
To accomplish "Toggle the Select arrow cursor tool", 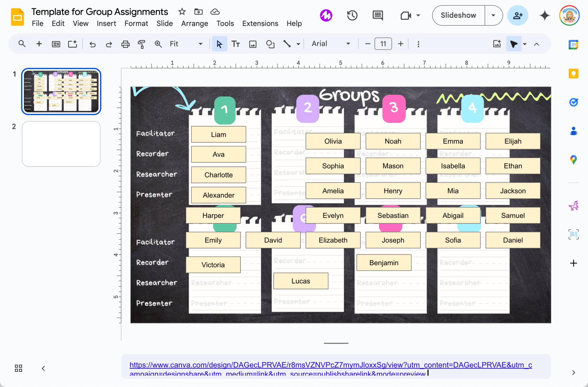I will tap(219, 44).
